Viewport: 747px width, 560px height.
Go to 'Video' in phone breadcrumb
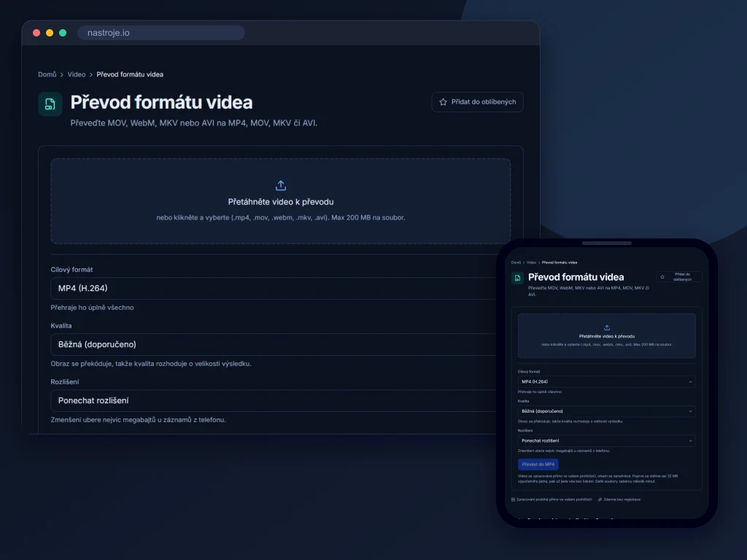pyautogui.click(x=531, y=262)
